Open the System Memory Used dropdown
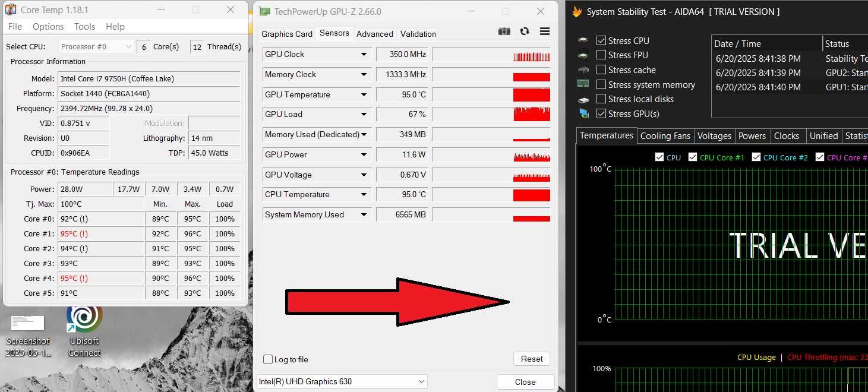Image resolution: width=868 pixels, height=392 pixels. click(x=364, y=214)
